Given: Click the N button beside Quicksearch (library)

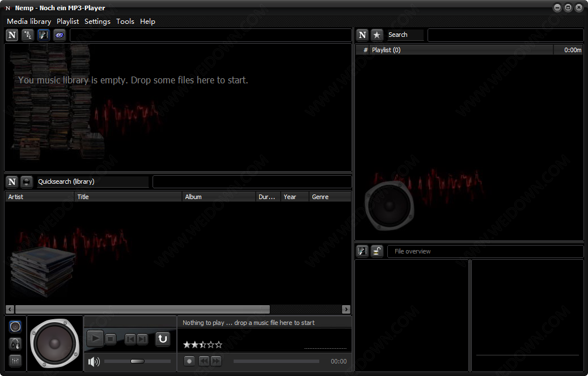Looking at the screenshot, I should coord(12,181).
